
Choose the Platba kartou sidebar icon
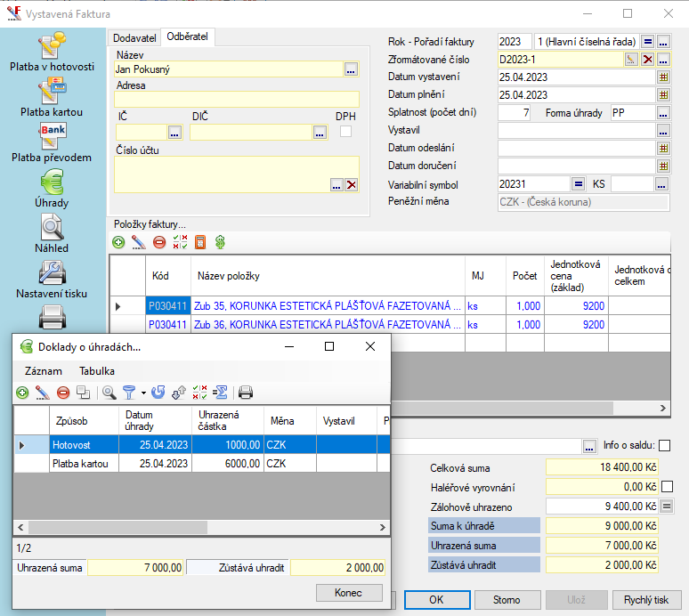[x=52, y=91]
